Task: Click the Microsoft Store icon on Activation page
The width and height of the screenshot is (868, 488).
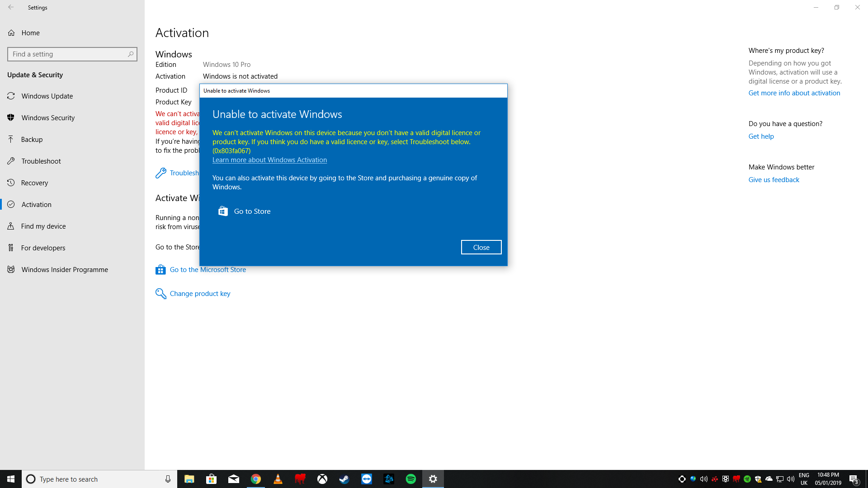Action: click(x=160, y=270)
